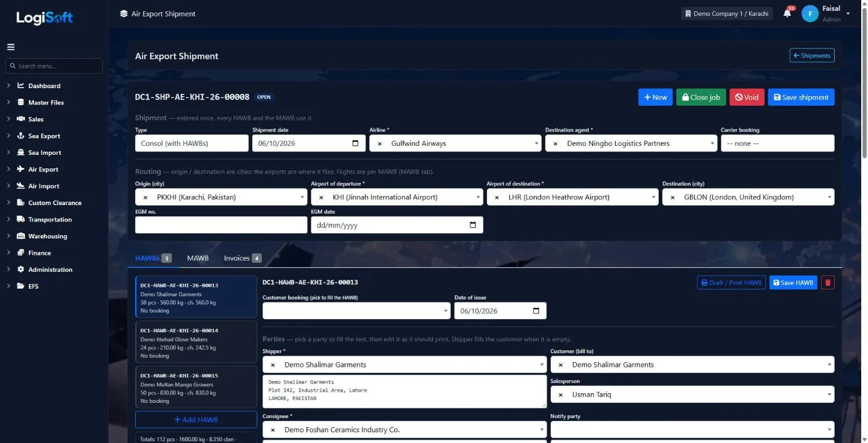Select HAWB 00014 Demo Ittehad Glove Makers

pos(196,342)
